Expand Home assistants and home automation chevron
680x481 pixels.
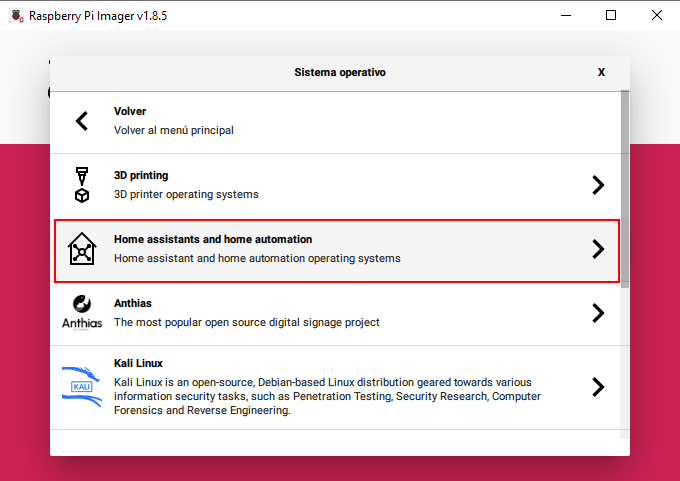coord(598,249)
